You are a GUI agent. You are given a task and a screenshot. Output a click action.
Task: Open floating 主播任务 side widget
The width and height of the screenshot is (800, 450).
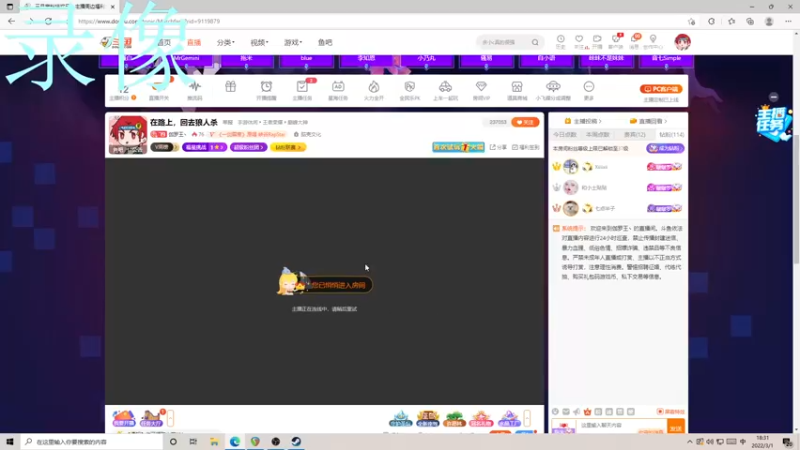pos(773,123)
